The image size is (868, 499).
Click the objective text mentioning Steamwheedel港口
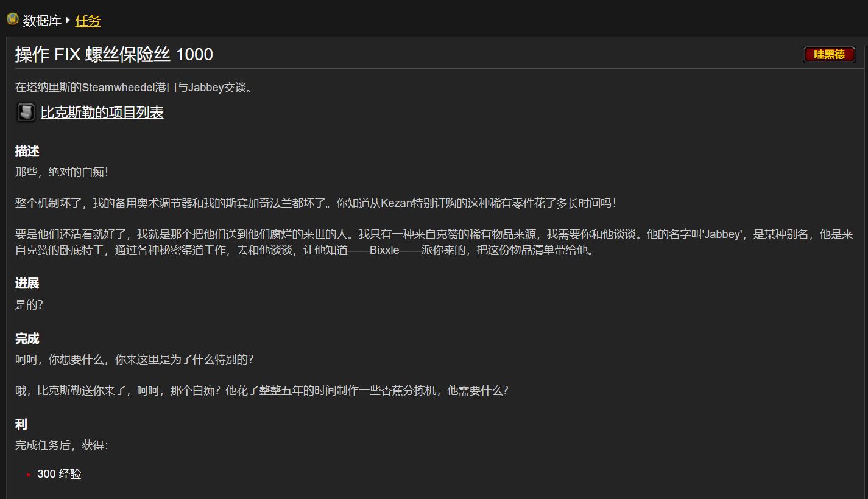coord(134,87)
